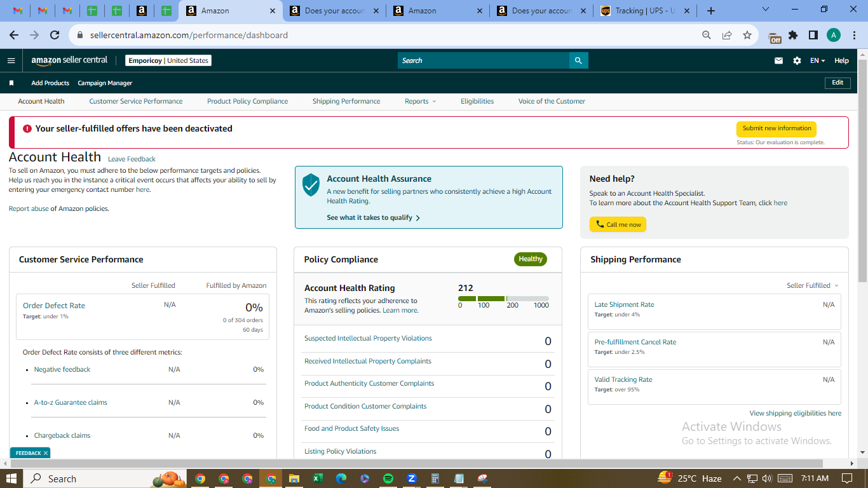Go to Product Policy Compliance tab
Image resolution: width=868 pixels, height=488 pixels.
[x=248, y=102]
